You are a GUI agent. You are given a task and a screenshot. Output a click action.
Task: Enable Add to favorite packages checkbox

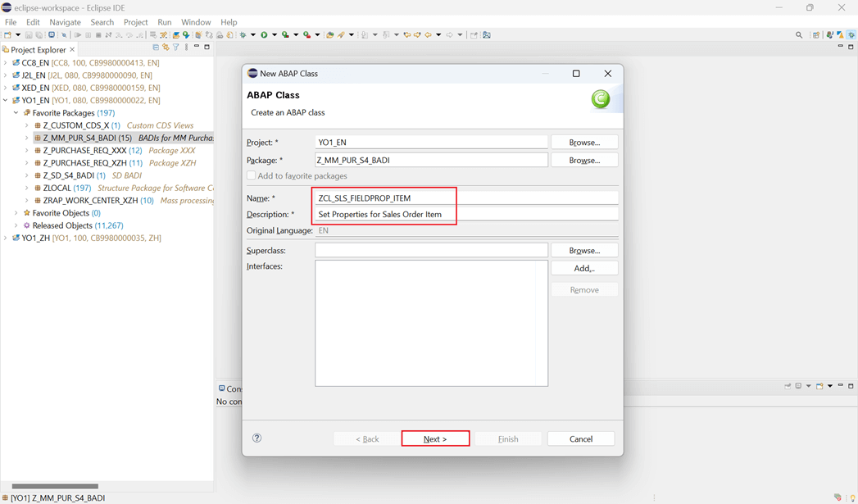[252, 176]
